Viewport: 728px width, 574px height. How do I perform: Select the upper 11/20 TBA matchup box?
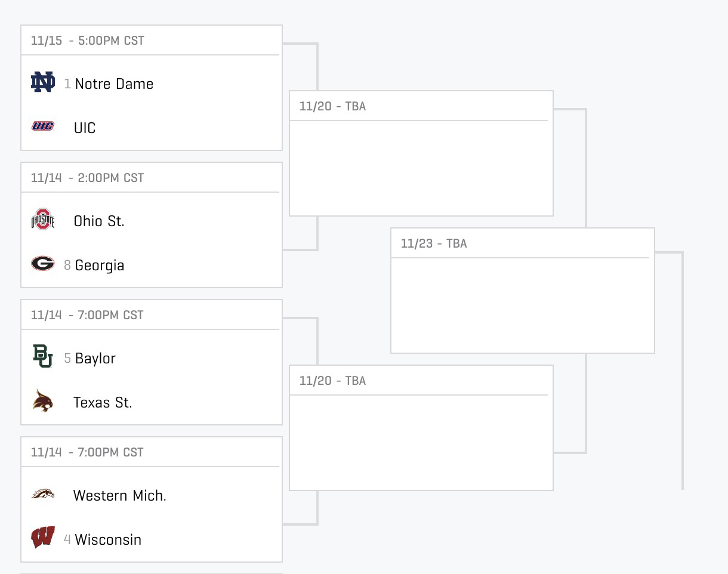421,153
